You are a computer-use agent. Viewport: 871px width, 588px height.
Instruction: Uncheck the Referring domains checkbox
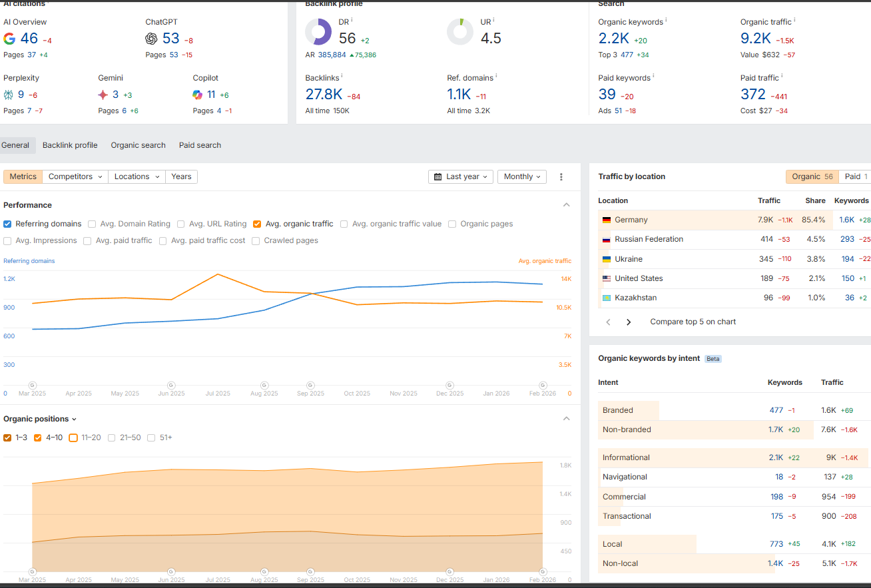click(7, 224)
